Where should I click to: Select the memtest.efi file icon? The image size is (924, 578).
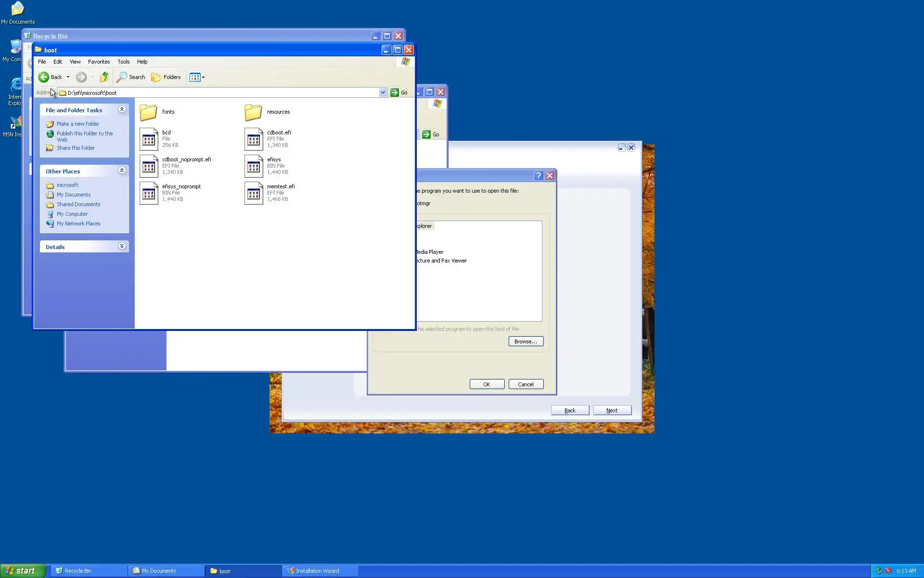click(x=254, y=193)
